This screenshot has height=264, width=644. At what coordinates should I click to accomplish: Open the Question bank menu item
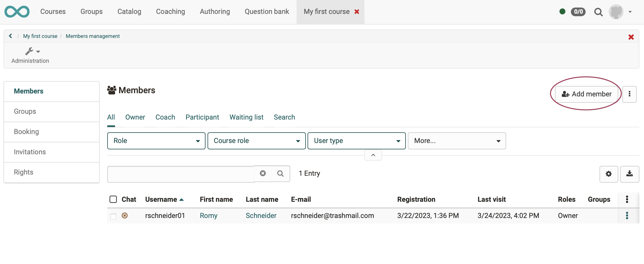267,12
